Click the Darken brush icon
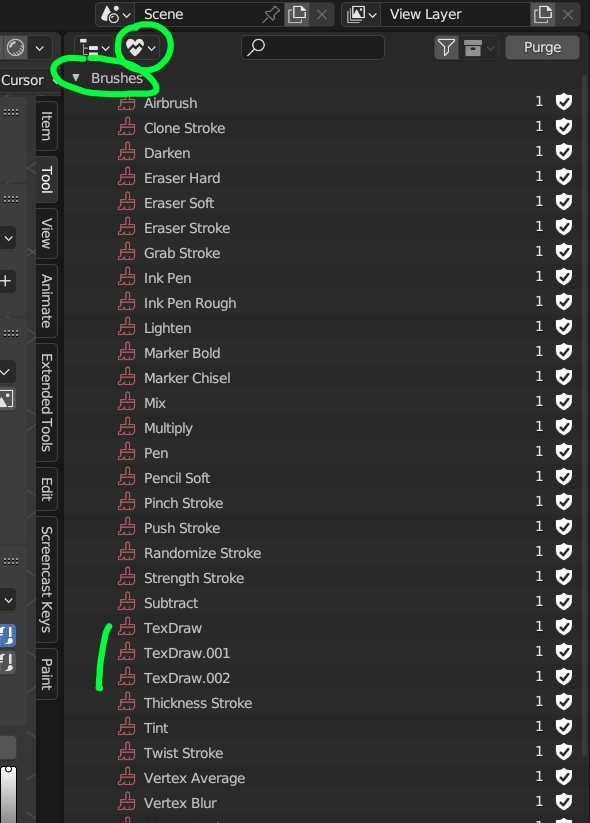590x823 pixels. coord(127,153)
